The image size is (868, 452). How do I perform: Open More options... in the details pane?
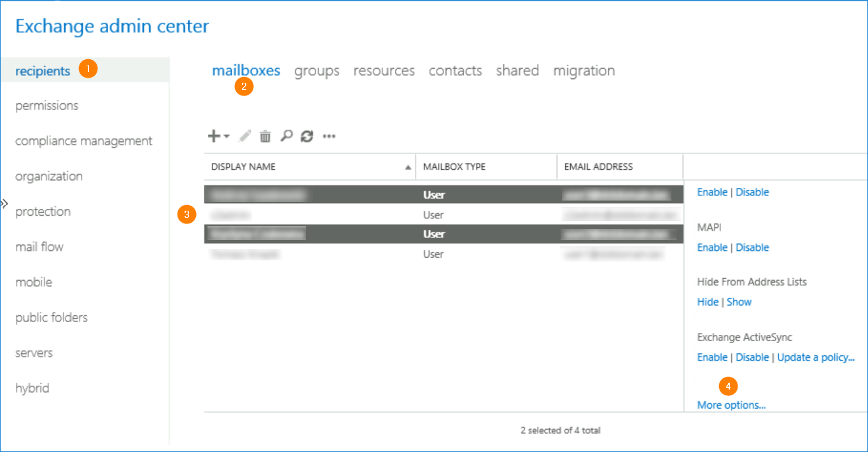pyautogui.click(x=731, y=404)
